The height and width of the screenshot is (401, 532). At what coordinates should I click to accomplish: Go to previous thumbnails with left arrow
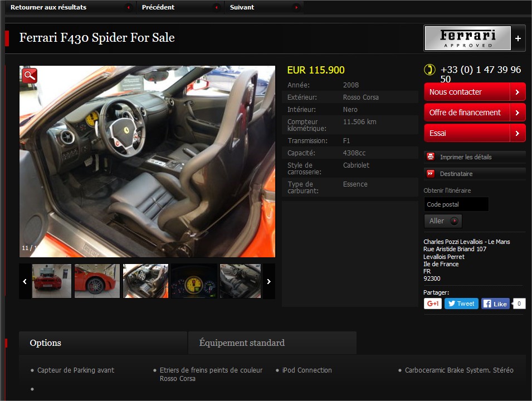tap(25, 281)
